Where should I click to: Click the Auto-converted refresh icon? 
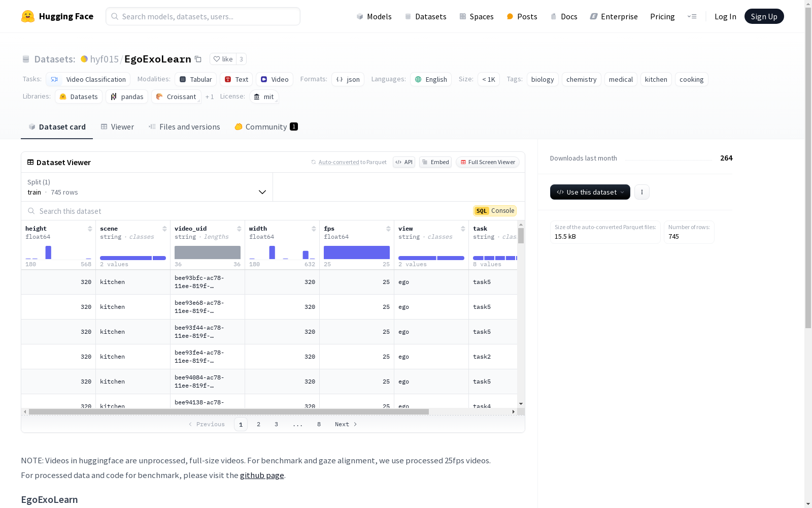314,162
